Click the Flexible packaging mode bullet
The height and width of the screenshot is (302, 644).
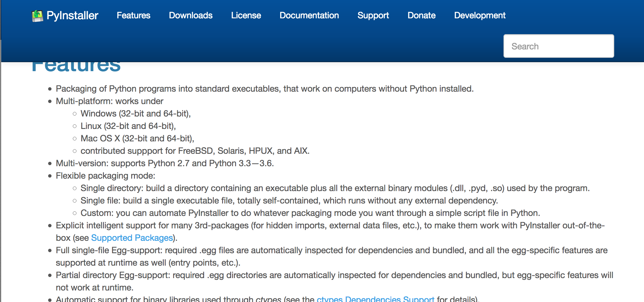tap(105, 176)
